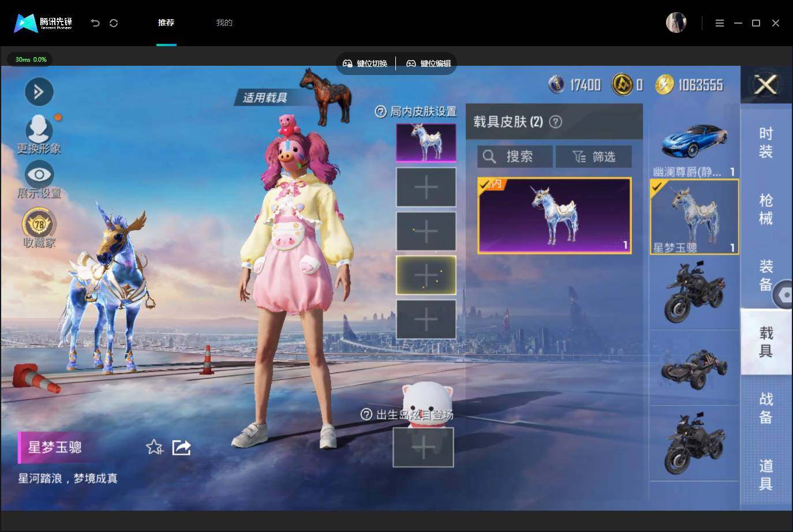
Task: Switch to the 时装 category tab
Action: tap(766, 143)
